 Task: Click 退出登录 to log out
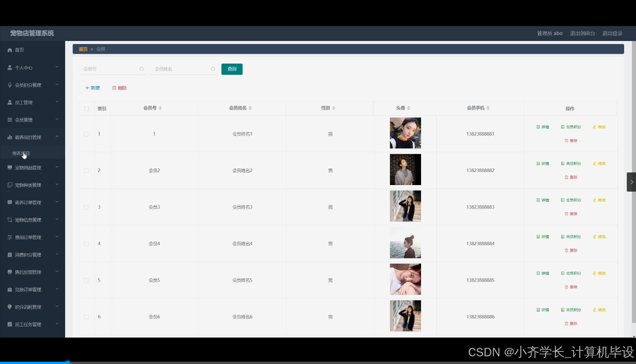click(x=612, y=33)
